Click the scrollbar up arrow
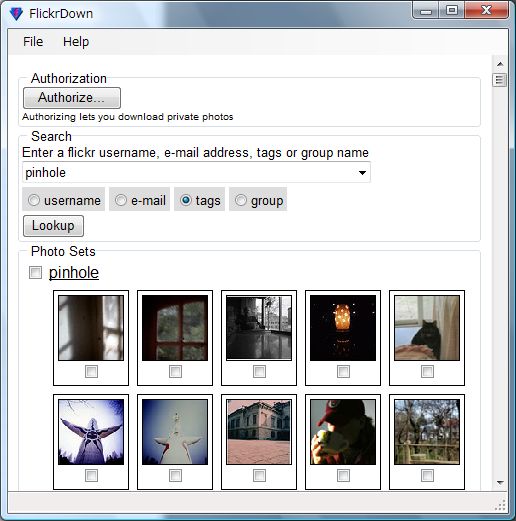Screen dimensions: 516x521 click(500, 64)
